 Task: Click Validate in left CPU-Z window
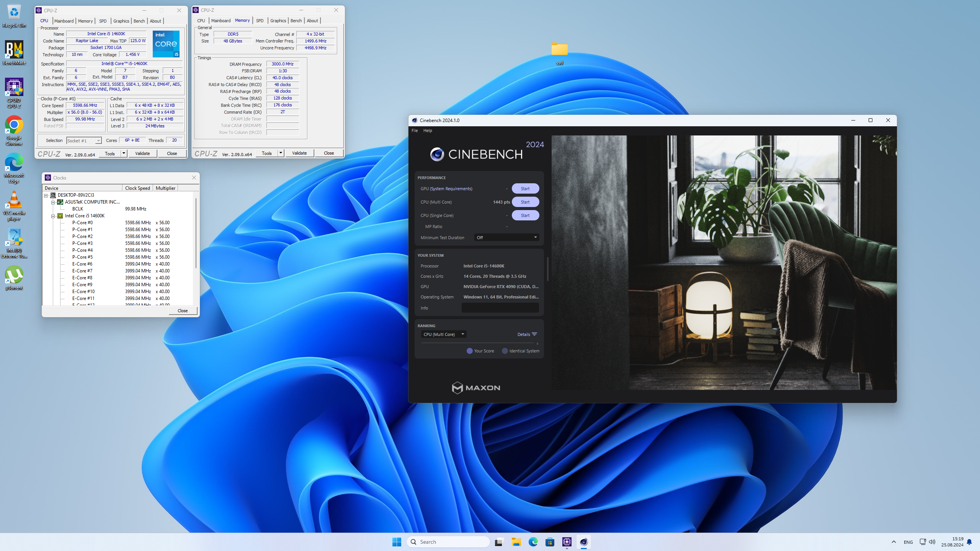tap(142, 153)
